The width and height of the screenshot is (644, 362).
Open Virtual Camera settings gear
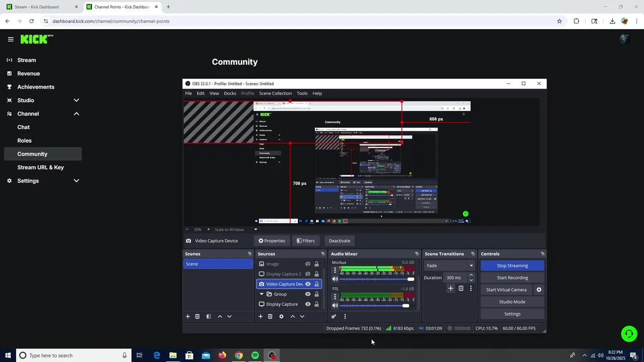[x=539, y=290]
